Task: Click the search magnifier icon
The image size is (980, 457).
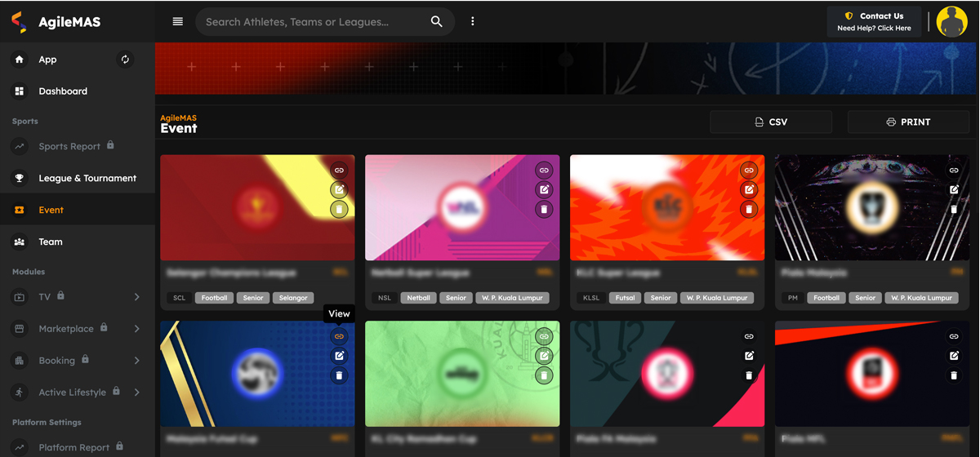Action: (436, 22)
